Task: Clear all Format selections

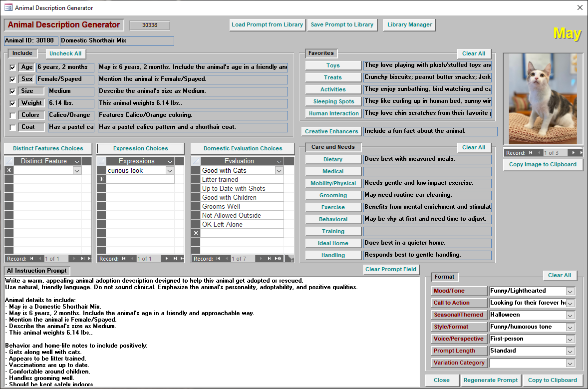Action: tap(560, 275)
